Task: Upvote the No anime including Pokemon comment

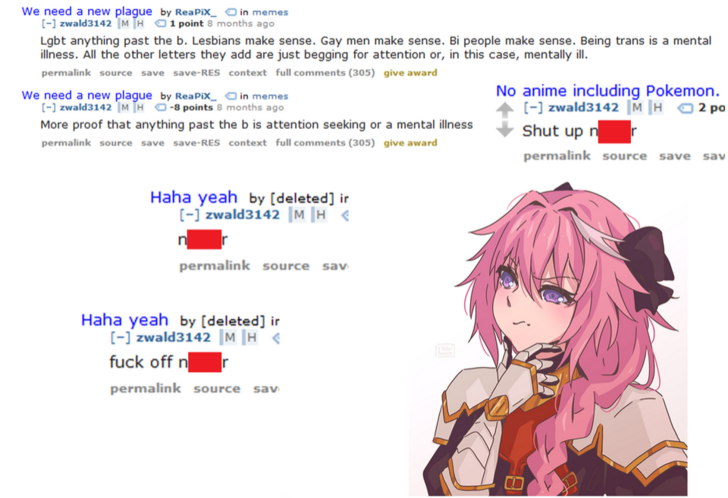Action: tap(505, 110)
